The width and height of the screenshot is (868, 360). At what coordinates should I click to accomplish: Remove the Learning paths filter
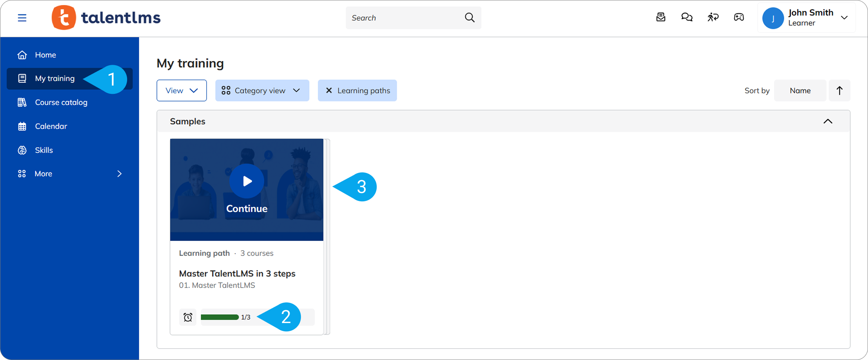[329, 90]
